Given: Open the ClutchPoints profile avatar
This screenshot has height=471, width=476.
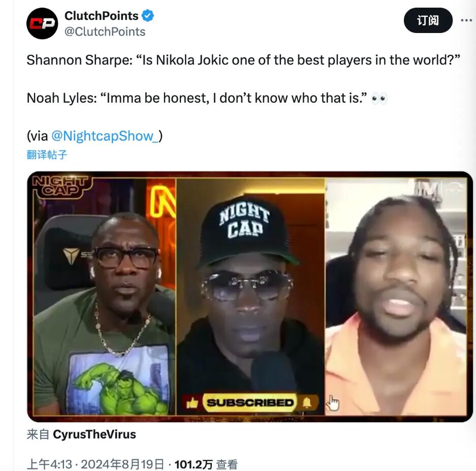Looking at the screenshot, I should click(42, 24).
